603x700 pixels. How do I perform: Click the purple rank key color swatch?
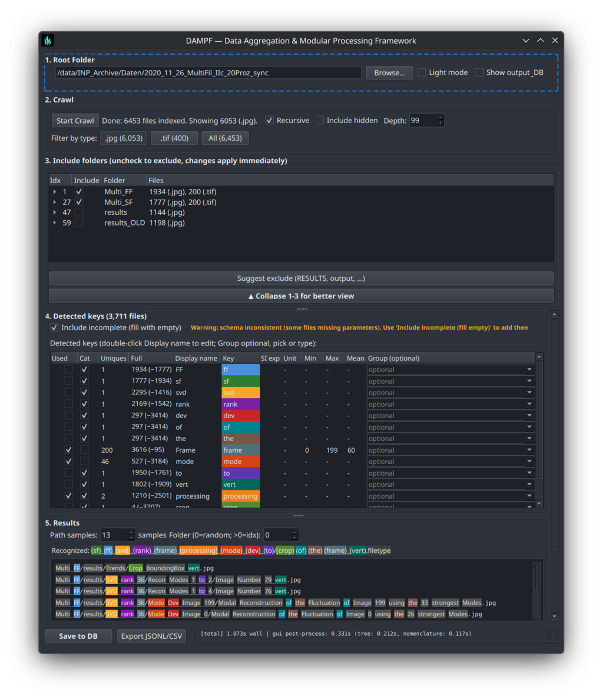241,404
